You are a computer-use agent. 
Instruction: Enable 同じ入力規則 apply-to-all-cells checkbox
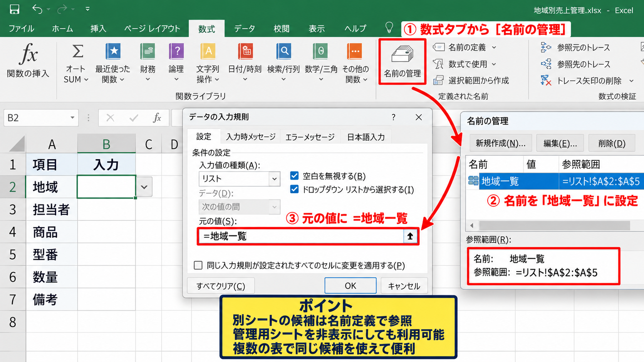198,265
